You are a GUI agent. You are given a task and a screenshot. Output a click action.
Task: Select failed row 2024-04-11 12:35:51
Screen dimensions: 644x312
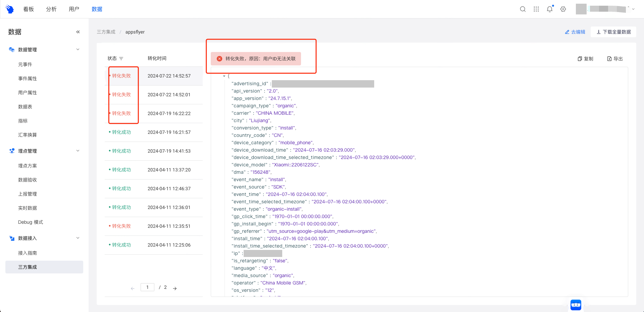[x=154, y=226]
